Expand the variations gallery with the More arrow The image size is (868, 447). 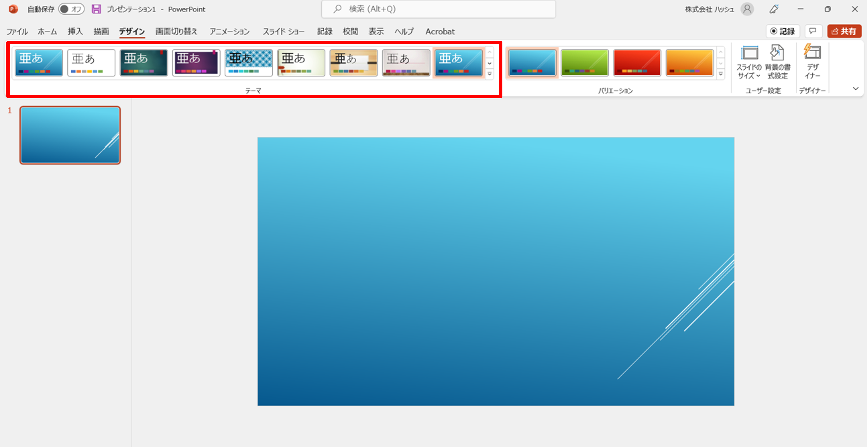point(720,74)
